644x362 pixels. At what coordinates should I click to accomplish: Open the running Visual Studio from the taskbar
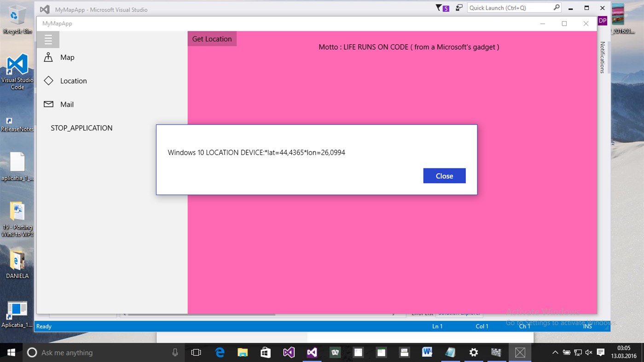point(312,352)
